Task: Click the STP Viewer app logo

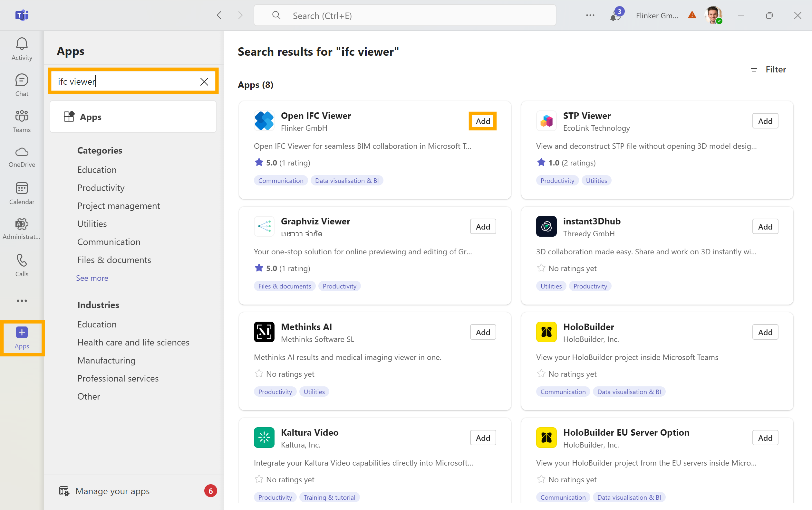Action: point(546,121)
